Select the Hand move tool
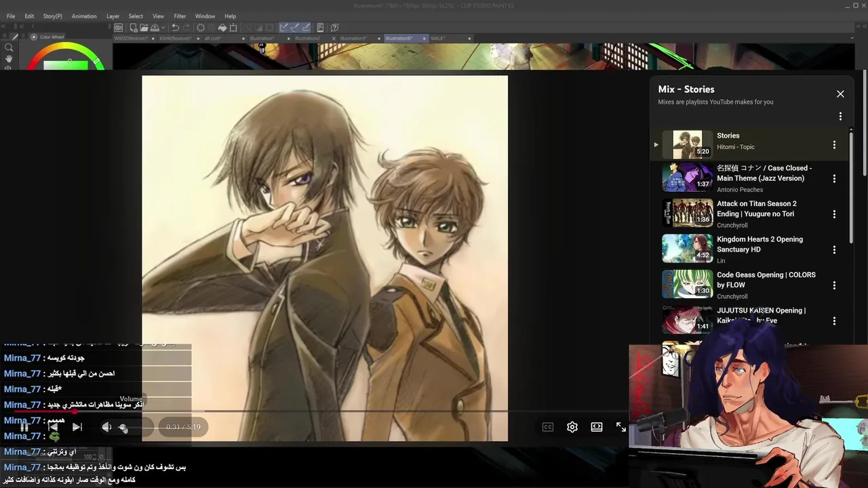 click(9, 59)
